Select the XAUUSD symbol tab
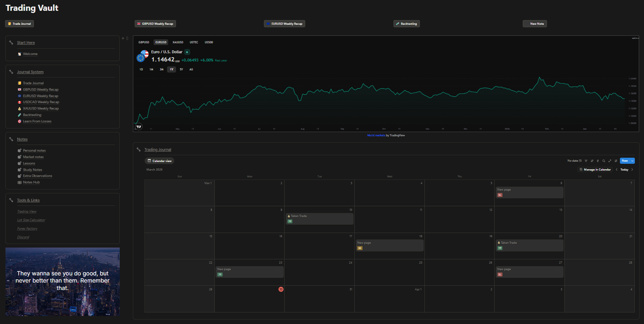This screenshot has width=644, height=324. coord(178,42)
